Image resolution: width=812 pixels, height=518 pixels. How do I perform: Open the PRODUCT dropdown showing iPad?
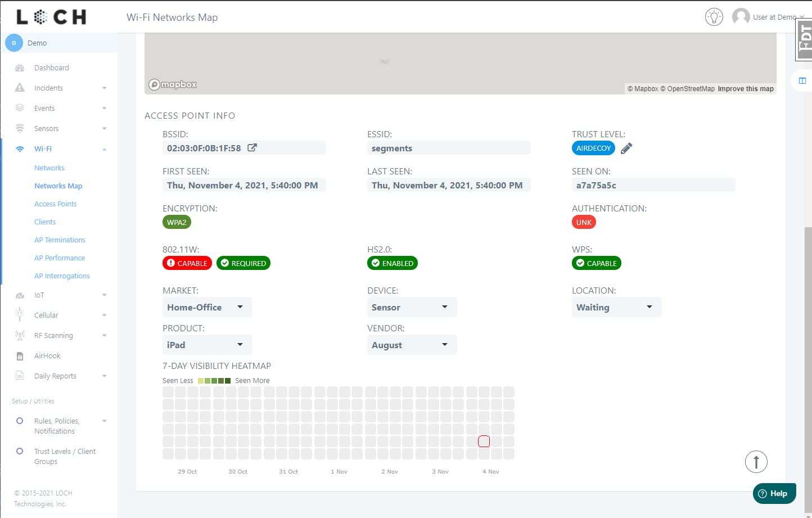207,345
